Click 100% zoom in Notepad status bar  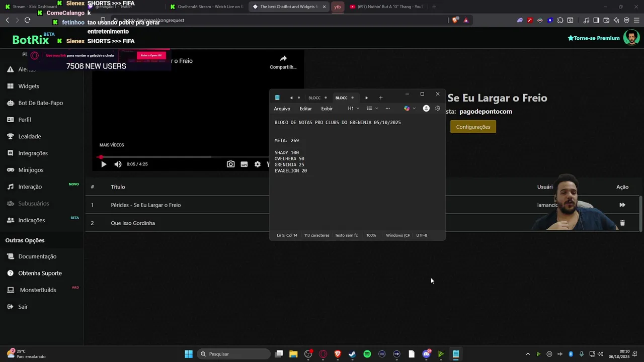[371, 235]
